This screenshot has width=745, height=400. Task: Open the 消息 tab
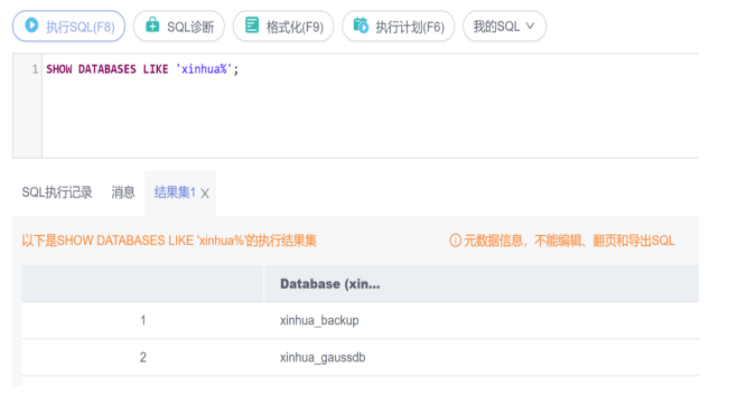pyautogui.click(x=123, y=193)
